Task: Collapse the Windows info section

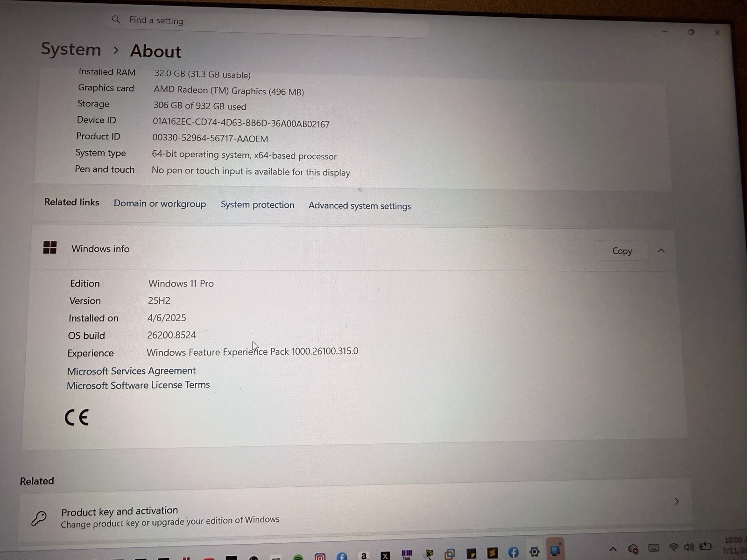Action: pyautogui.click(x=661, y=251)
